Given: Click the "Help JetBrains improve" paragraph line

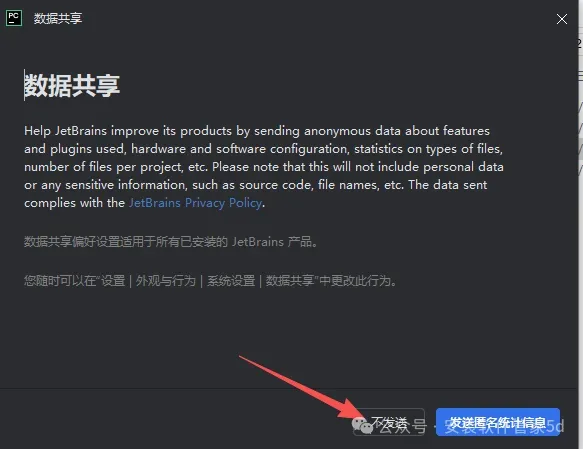Looking at the screenshot, I should point(257,131).
